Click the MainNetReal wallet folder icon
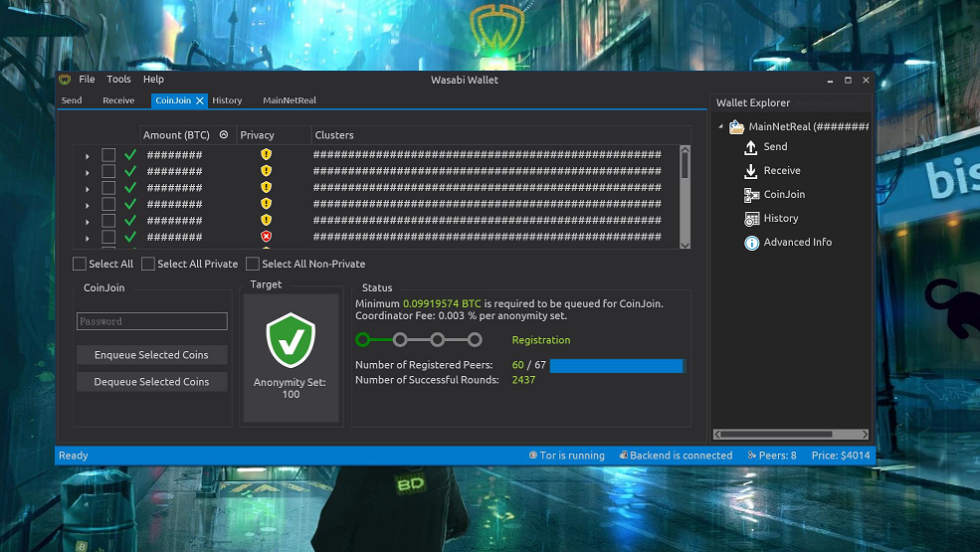 [737, 127]
